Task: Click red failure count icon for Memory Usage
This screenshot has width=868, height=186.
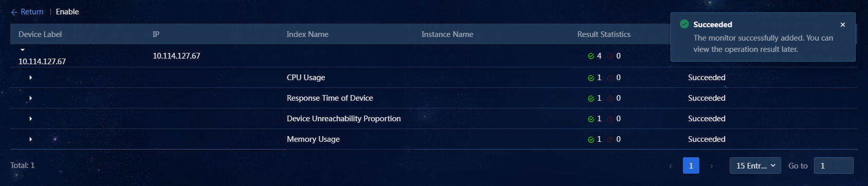Action: pos(610,139)
